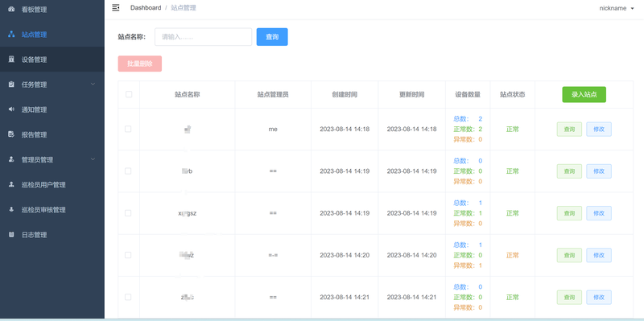Click the 设备管理 sidebar icon

pos(11,60)
